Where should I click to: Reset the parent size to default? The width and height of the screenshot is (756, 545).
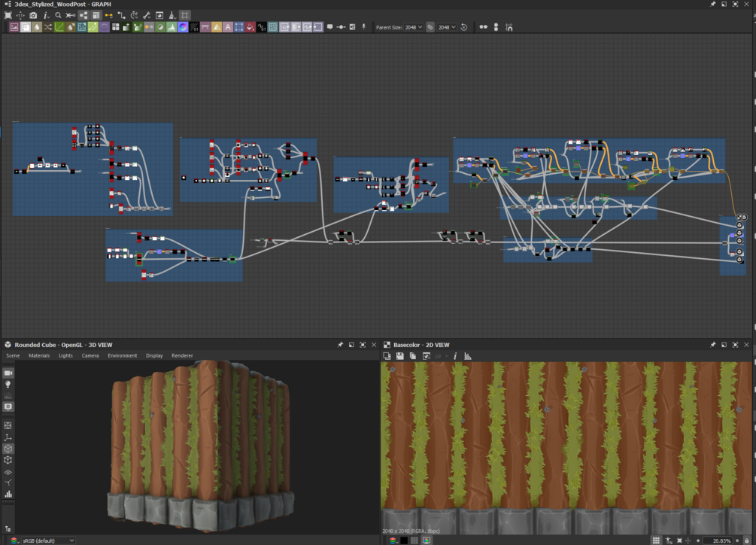click(464, 27)
